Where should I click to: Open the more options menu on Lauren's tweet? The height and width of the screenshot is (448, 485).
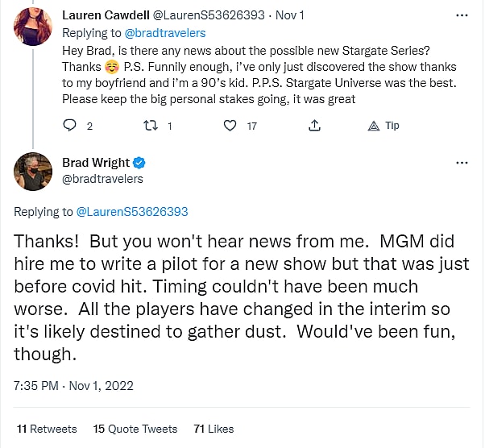[x=462, y=15]
